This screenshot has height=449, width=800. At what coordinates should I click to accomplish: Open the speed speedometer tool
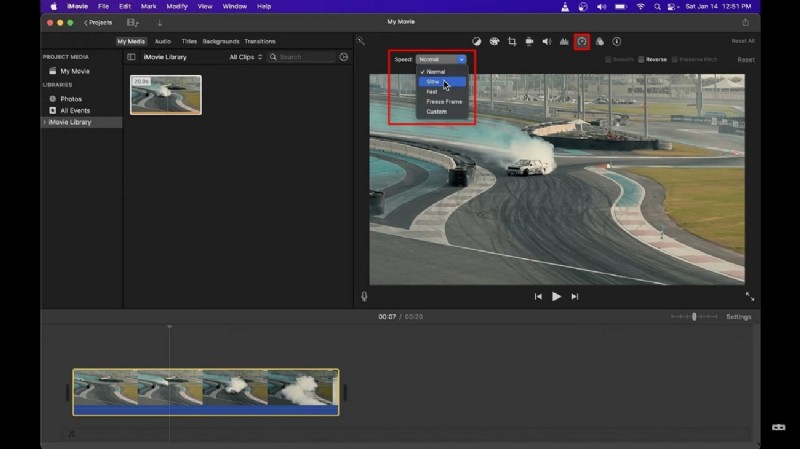click(x=582, y=41)
